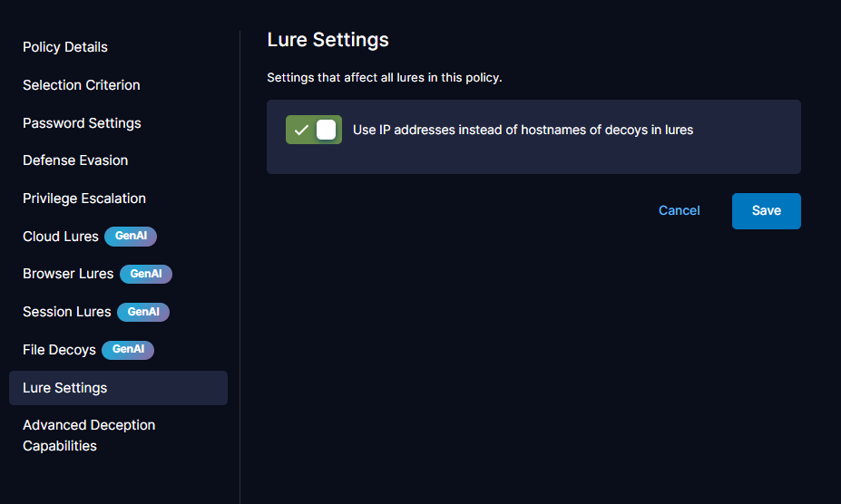
Task: Click the GenAI badge beside File Decoys
Action: point(128,350)
